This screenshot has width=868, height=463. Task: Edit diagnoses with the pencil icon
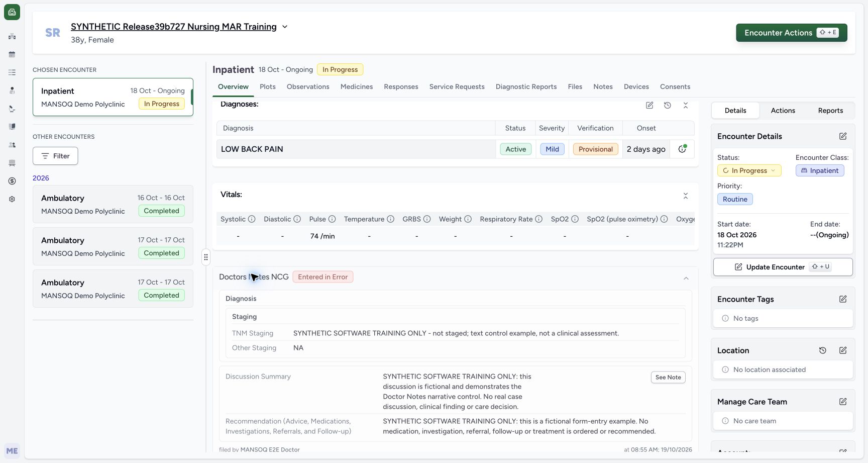[649, 105]
